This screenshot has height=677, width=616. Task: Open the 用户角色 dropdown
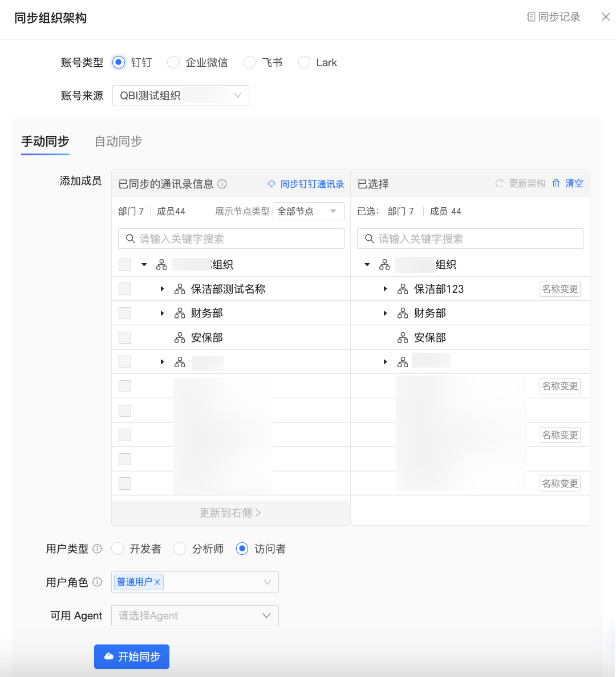pyautogui.click(x=195, y=582)
